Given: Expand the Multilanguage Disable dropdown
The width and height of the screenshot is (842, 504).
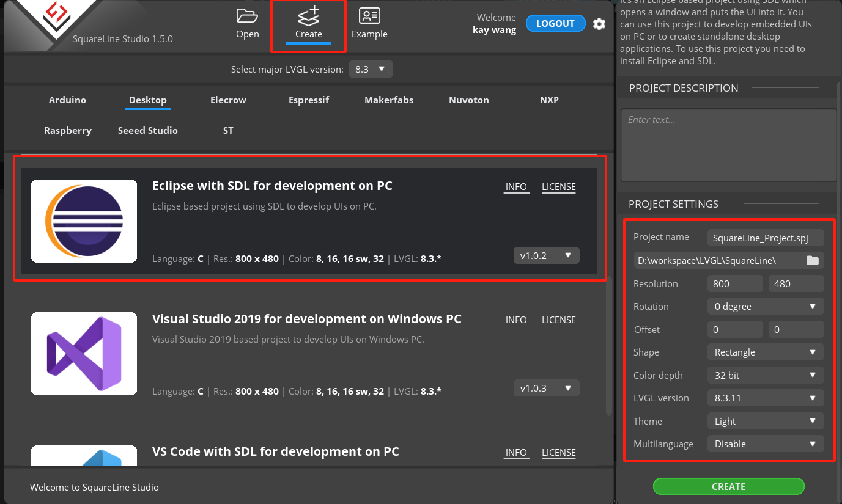Looking at the screenshot, I should coord(766,444).
